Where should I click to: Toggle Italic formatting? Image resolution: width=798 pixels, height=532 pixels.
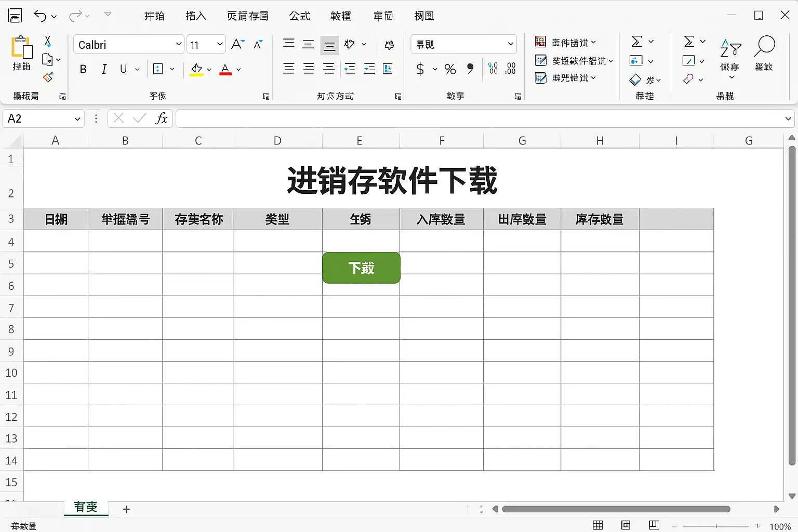104,69
